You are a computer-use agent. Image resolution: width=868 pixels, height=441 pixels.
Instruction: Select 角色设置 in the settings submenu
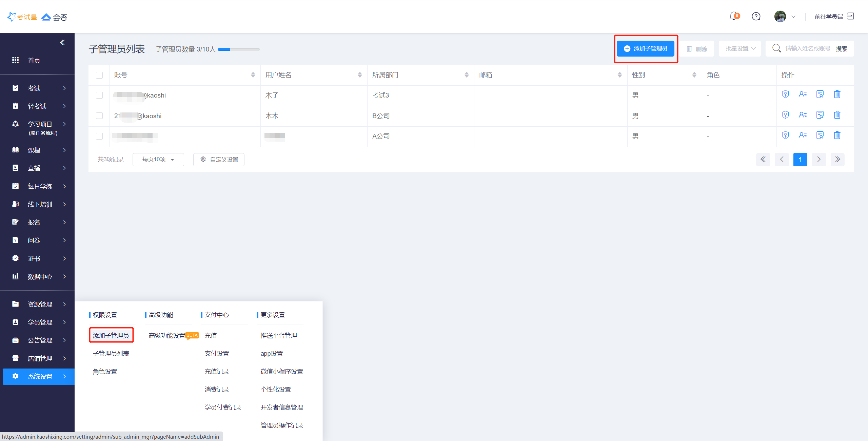click(105, 372)
